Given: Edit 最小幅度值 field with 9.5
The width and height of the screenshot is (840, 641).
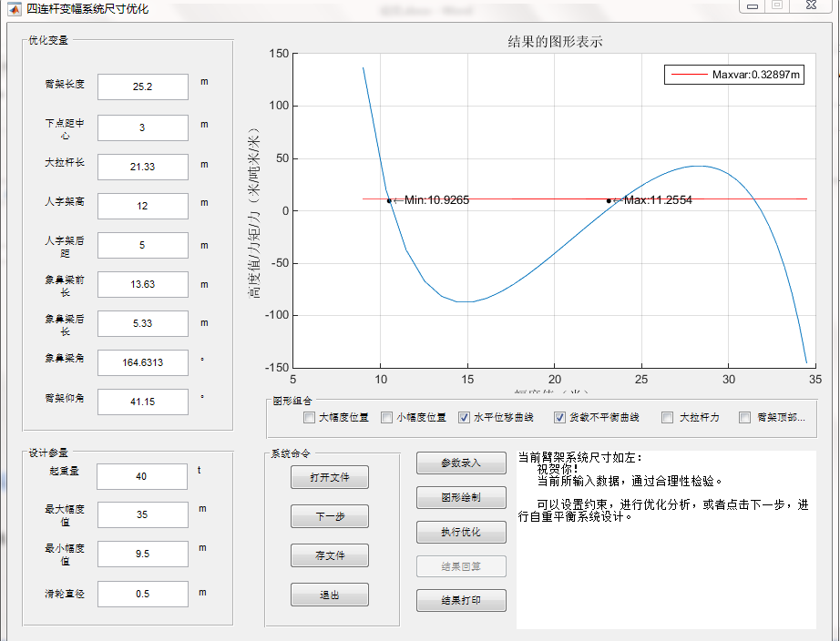Looking at the screenshot, I should (143, 554).
